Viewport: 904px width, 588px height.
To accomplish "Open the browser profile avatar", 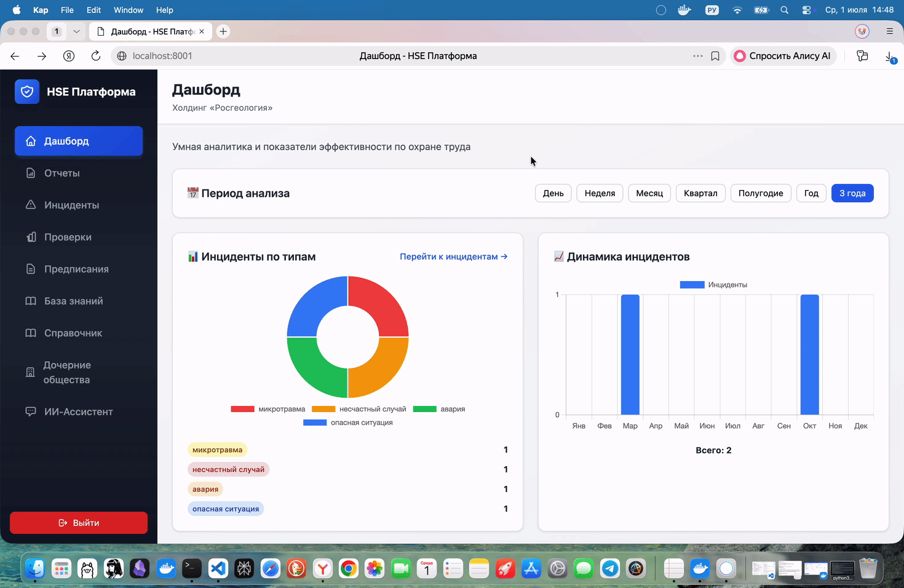I will click(862, 31).
